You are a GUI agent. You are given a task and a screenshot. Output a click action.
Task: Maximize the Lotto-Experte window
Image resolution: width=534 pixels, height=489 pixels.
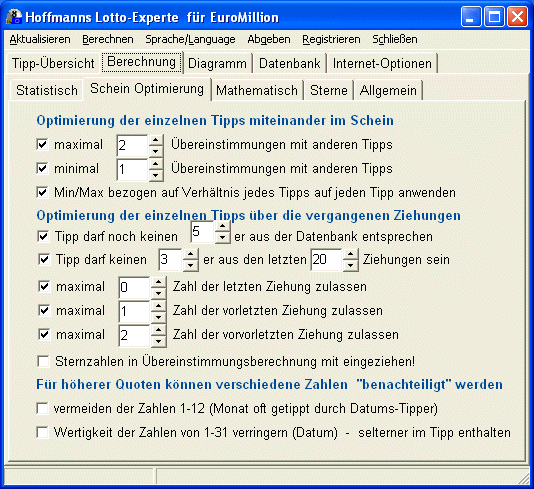pyautogui.click(x=494, y=16)
